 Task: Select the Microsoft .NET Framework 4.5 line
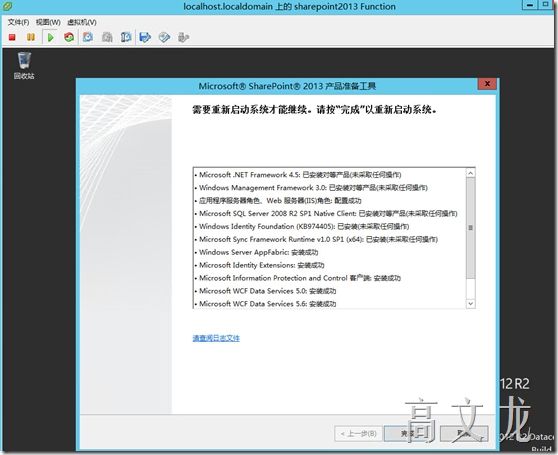298,175
